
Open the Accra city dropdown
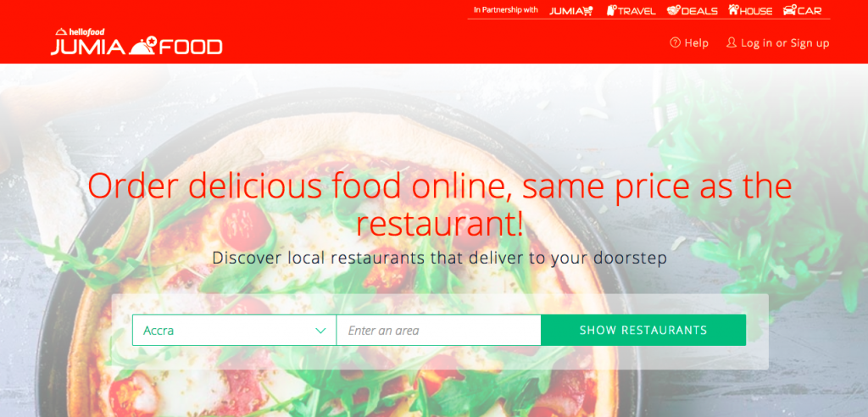(x=234, y=330)
